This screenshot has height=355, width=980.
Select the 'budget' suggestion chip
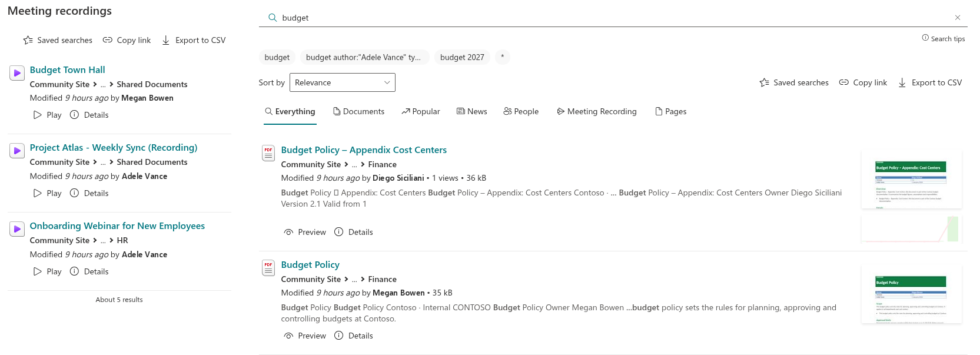click(x=277, y=57)
